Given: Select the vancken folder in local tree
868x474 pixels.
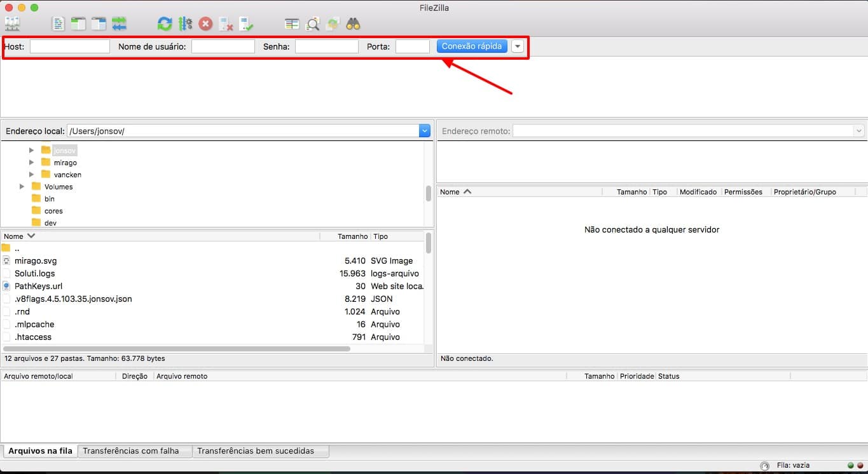Looking at the screenshot, I should tap(67, 175).
